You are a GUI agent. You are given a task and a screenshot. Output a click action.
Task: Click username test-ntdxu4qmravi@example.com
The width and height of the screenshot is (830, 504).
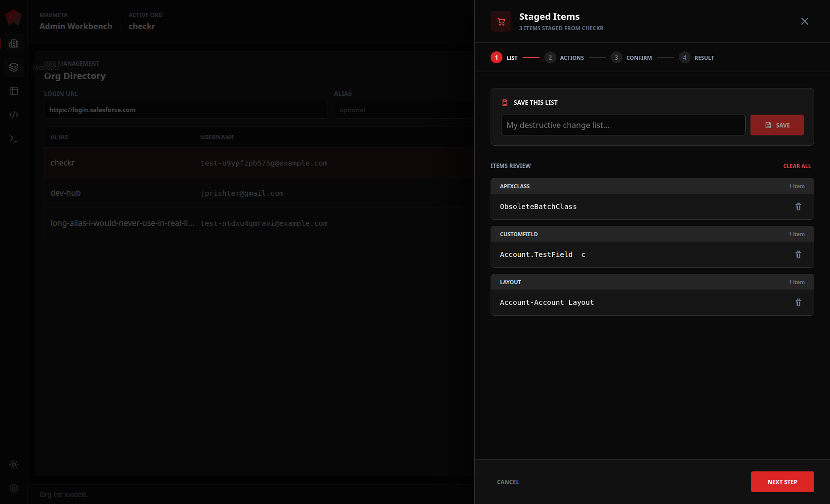(x=264, y=223)
